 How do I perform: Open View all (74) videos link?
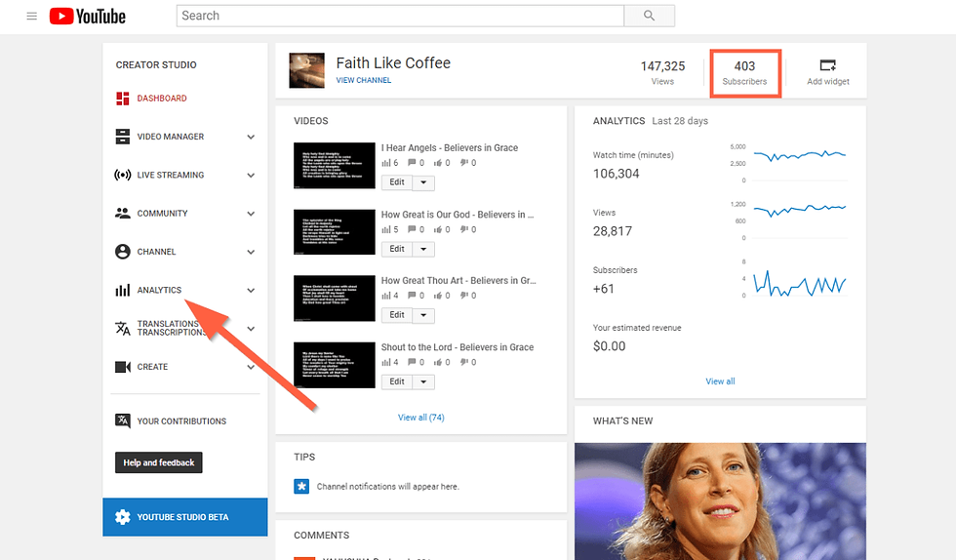pyautogui.click(x=420, y=418)
